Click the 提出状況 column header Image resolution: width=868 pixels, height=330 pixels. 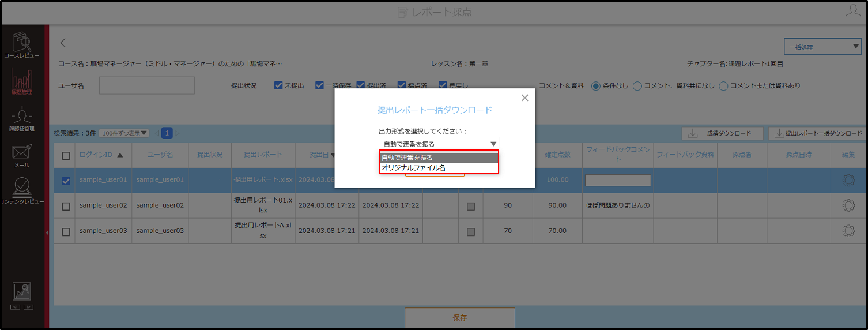pyautogui.click(x=210, y=155)
